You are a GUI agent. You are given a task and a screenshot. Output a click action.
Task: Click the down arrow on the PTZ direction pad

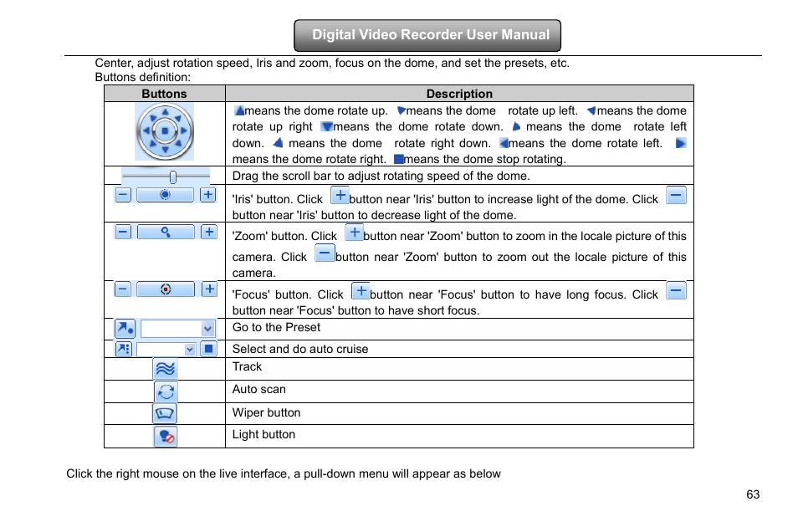pyautogui.click(x=165, y=150)
